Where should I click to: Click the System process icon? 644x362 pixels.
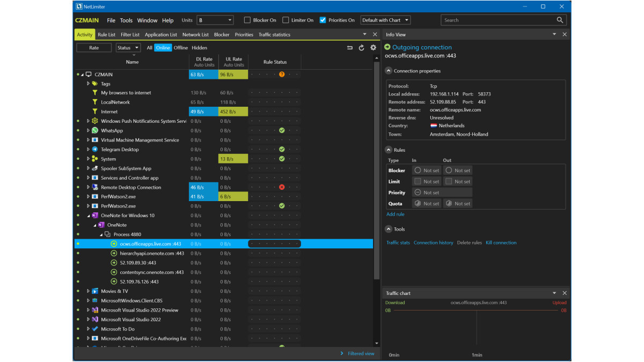[95, 159]
